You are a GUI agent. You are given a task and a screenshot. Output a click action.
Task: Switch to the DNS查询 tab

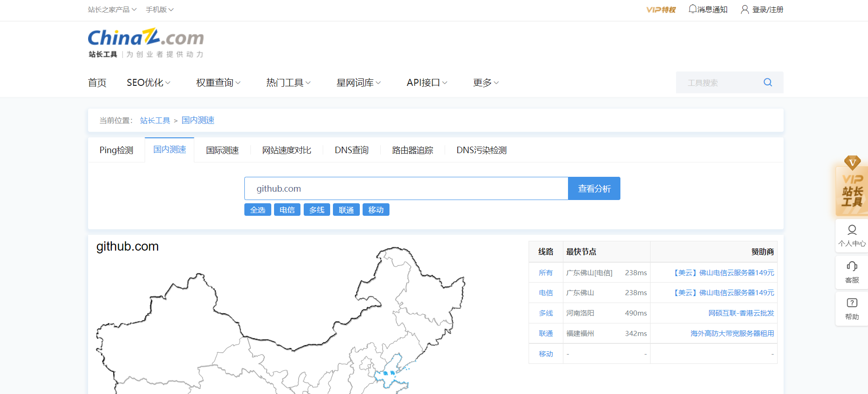(x=351, y=150)
